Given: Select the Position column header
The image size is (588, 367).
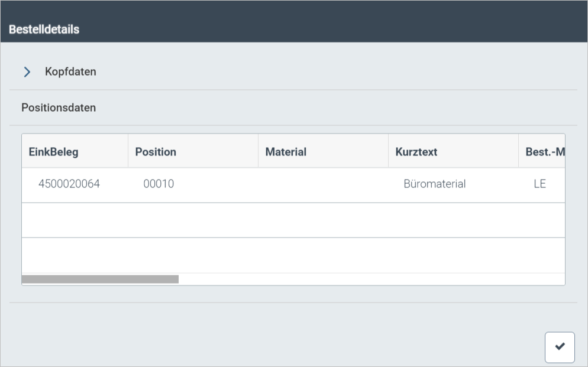Looking at the screenshot, I should coord(156,152).
